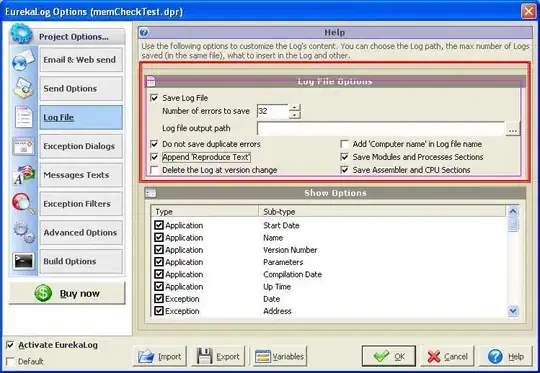The image size is (540, 373).
Task: Click the Sub-type column header
Action: (x=382, y=211)
